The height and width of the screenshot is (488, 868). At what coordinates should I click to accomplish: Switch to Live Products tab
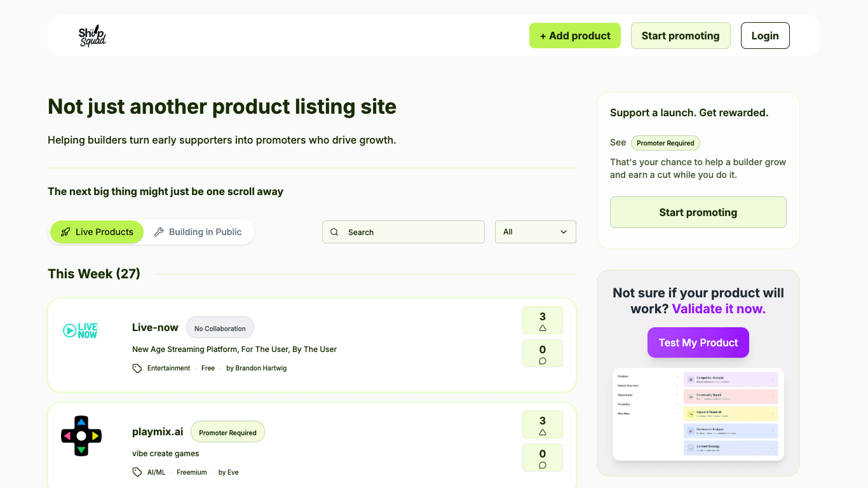click(97, 232)
